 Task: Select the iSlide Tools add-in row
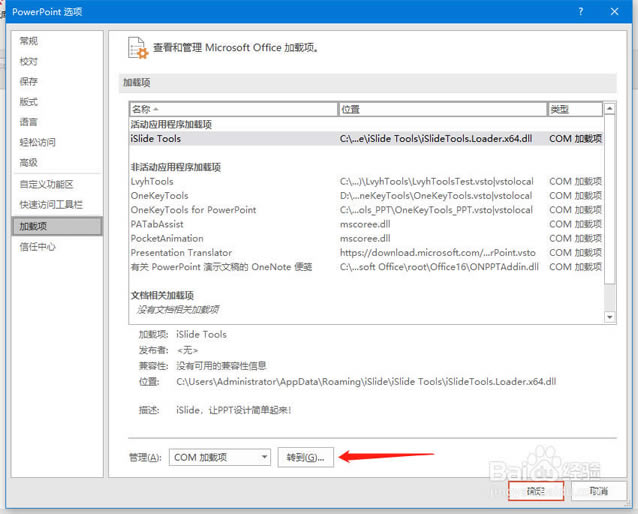(x=156, y=139)
